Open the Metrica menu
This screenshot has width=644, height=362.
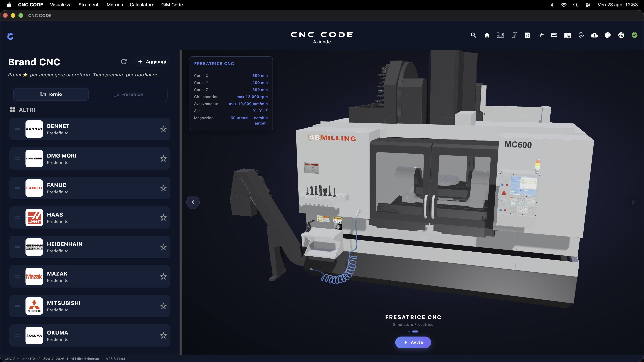[115, 5]
